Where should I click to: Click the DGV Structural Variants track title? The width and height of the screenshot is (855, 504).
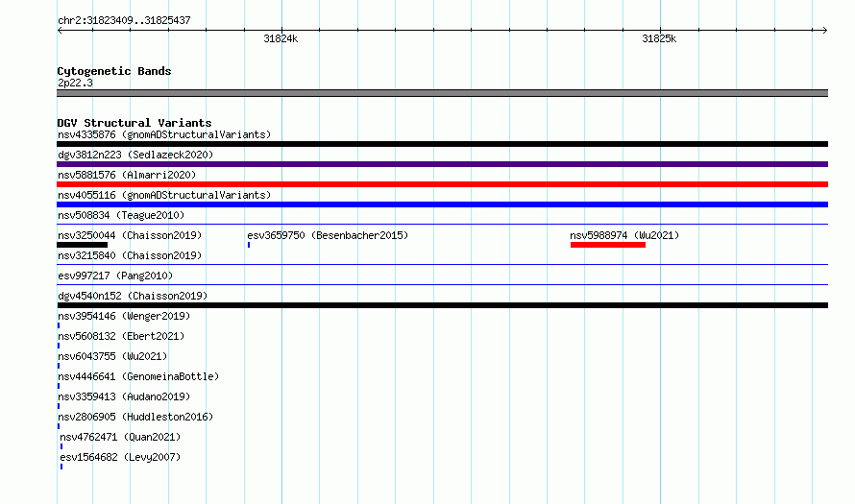tap(134, 123)
